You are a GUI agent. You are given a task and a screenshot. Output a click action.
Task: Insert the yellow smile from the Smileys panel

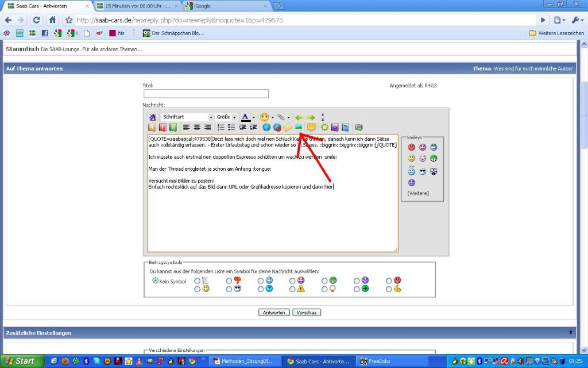412,158
